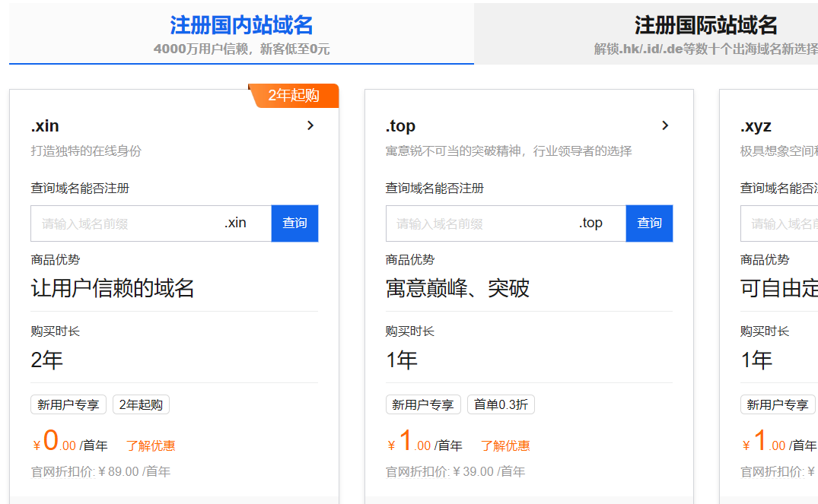This screenshot has height=504, width=818.
Task: Click subtitle 4000万用户信赖,新客低至0元
Action: (241, 49)
